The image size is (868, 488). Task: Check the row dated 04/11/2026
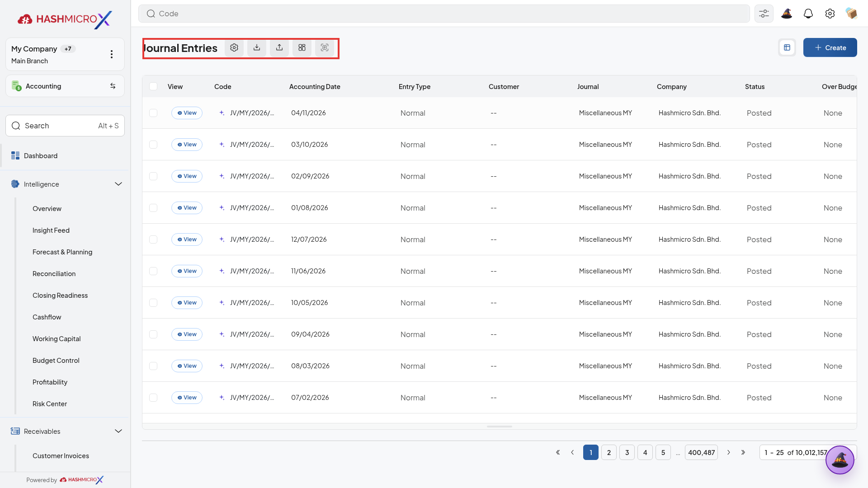coord(153,113)
